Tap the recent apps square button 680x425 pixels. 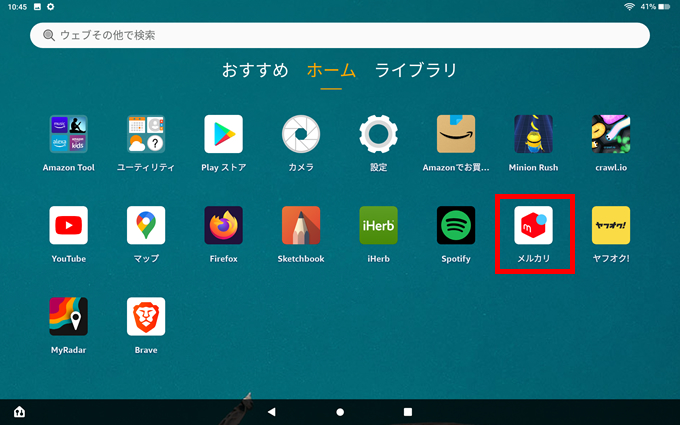(x=408, y=412)
